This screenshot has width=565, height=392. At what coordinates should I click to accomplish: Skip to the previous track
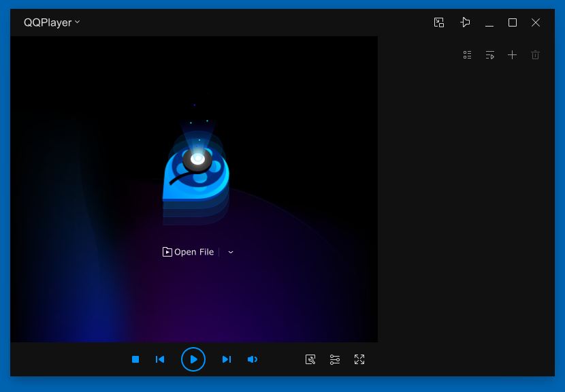[x=159, y=359]
